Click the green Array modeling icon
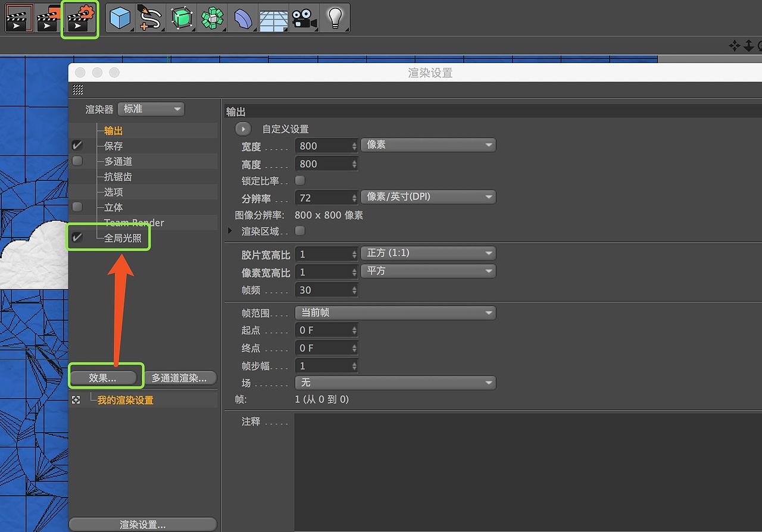Screen dimensions: 762x532 click(212, 18)
